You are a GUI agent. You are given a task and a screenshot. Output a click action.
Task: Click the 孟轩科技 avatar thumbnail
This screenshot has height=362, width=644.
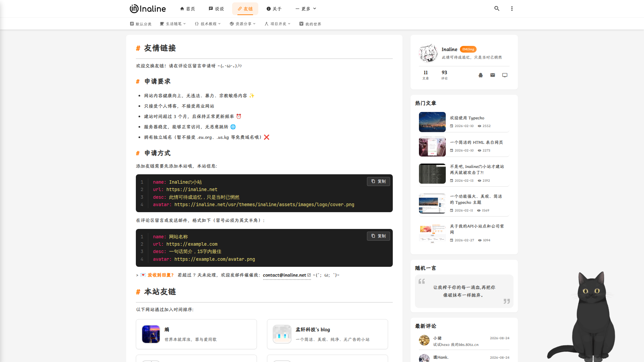pos(282,334)
